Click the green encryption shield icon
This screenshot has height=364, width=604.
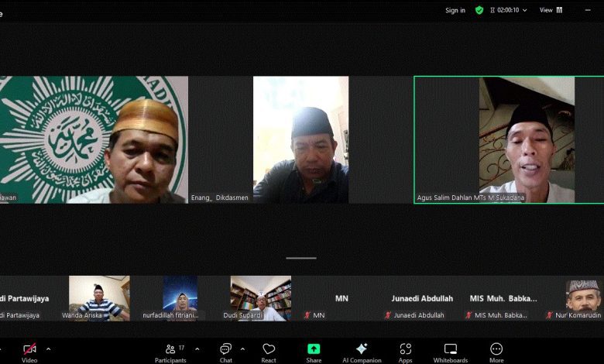tap(479, 10)
